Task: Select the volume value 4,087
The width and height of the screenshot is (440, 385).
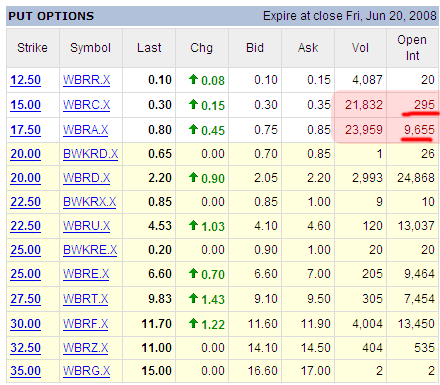Action: click(367, 80)
